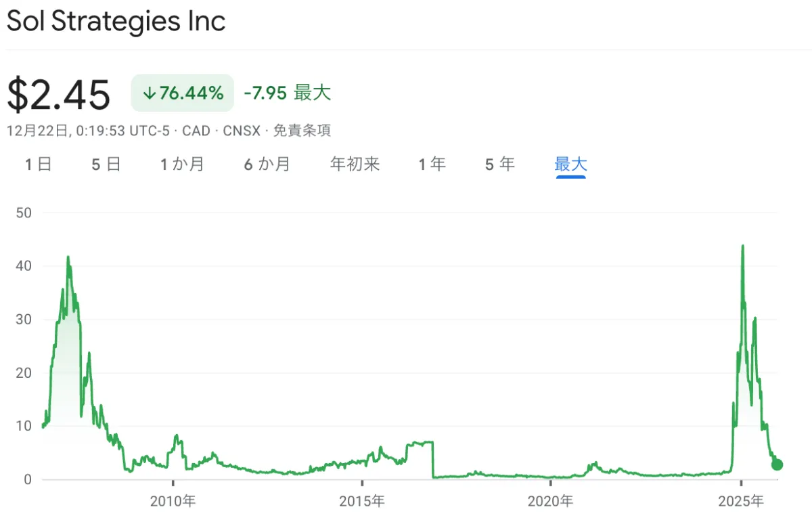Image resolution: width=812 pixels, height=520 pixels.
Task: Select the current price marker dot on chart
Action: tap(777, 465)
